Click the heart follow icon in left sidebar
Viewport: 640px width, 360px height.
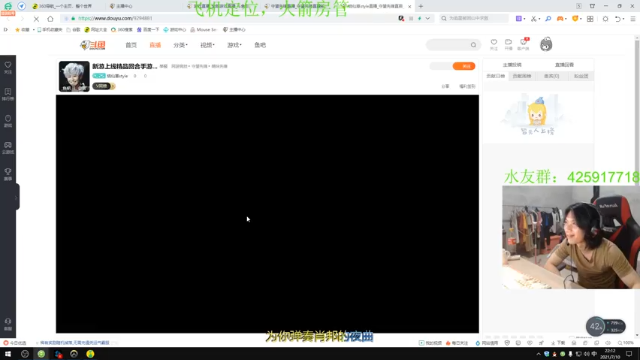pyautogui.click(x=8, y=67)
